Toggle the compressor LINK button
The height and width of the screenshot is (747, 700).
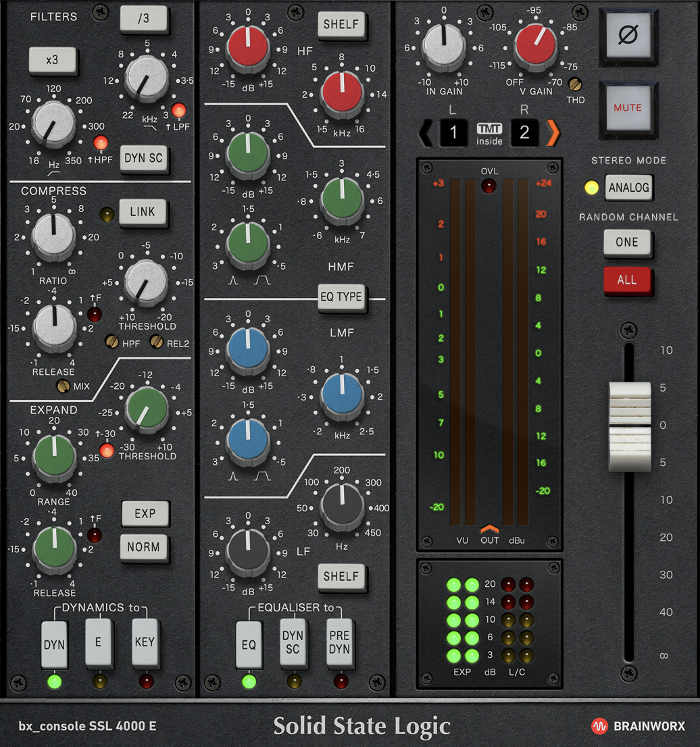pos(143,212)
